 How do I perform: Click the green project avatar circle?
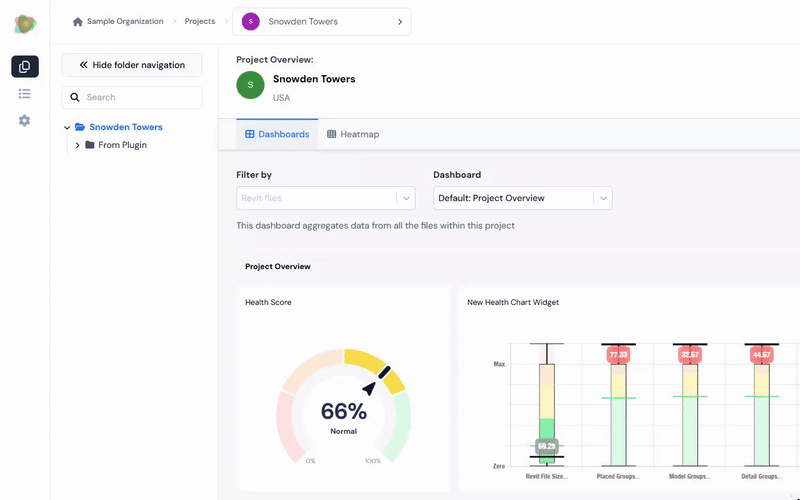[x=250, y=85]
